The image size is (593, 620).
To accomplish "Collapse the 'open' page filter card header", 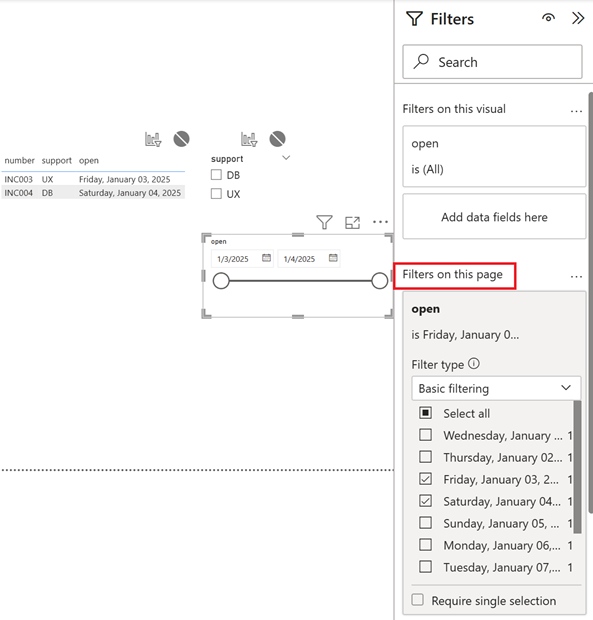I will click(x=425, y=309).
